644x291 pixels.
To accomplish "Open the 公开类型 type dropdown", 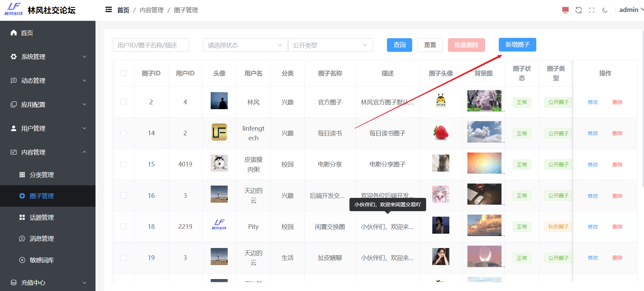I will pos(330,45).
